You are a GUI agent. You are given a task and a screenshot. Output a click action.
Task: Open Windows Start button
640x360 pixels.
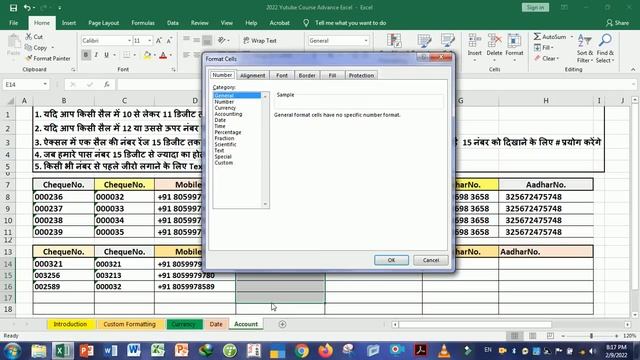point(12,351)
